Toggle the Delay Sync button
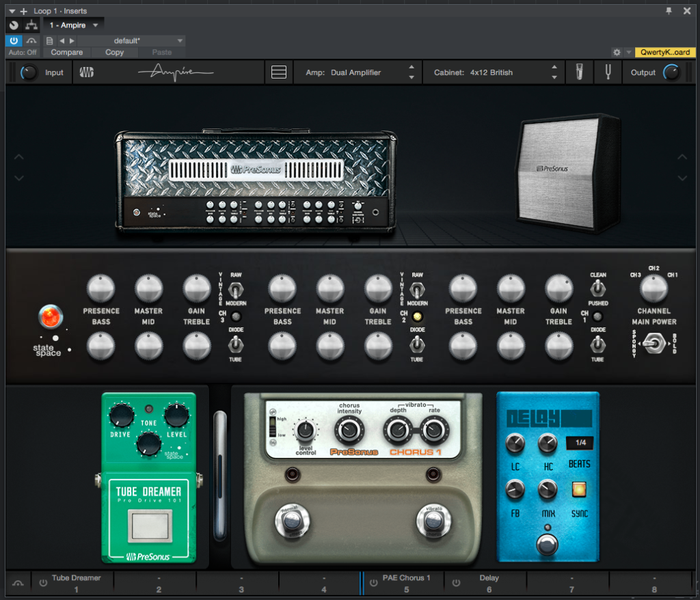 pos(579,489)
